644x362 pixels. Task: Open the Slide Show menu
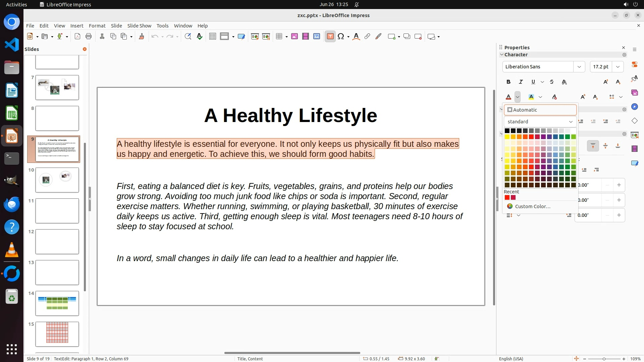[139, 25]
